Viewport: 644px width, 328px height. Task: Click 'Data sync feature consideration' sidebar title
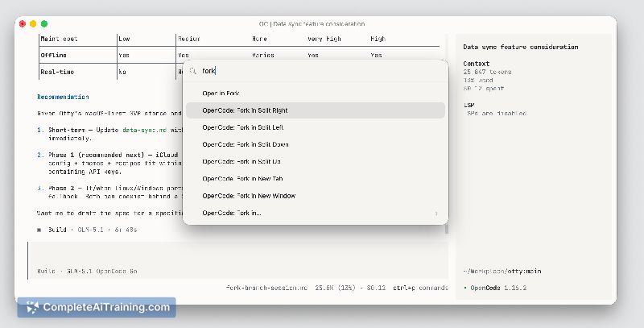coord(520,47)
